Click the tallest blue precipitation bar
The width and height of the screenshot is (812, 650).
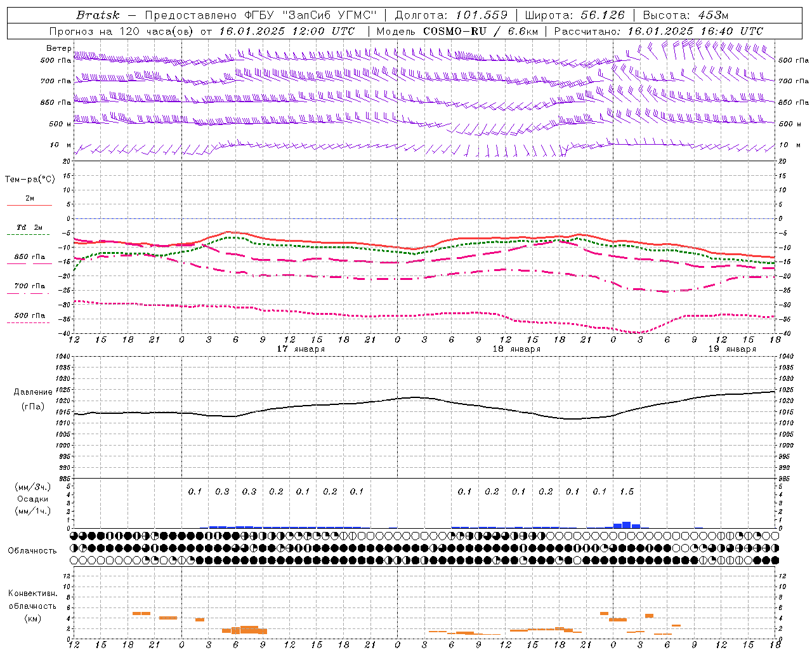pos(627,525)
